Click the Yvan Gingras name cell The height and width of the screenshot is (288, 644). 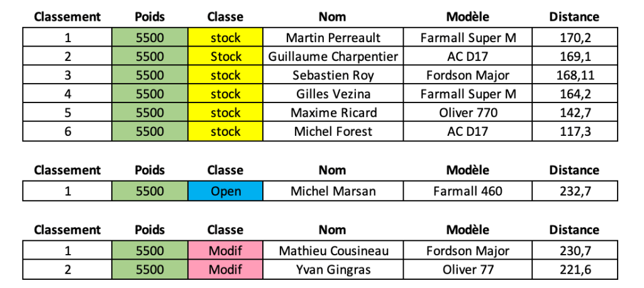pyautogui.click(x=333, y=270)
